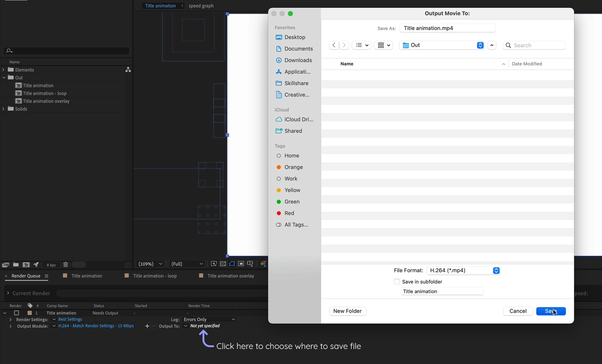Image resolution: width=602 pixels, height=364 pixels.
Task: Open the Log dropdown set to Errors Only
Action: [x=209, y=319]
